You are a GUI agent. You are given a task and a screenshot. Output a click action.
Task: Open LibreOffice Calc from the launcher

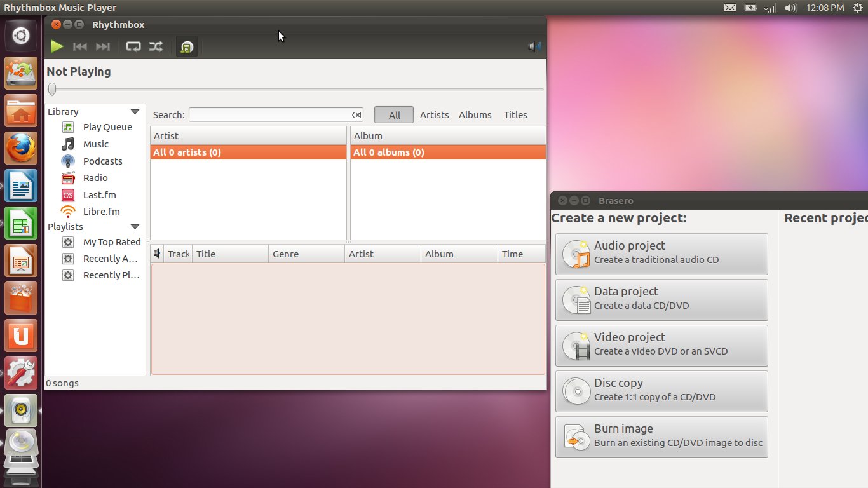click(21, 223)
